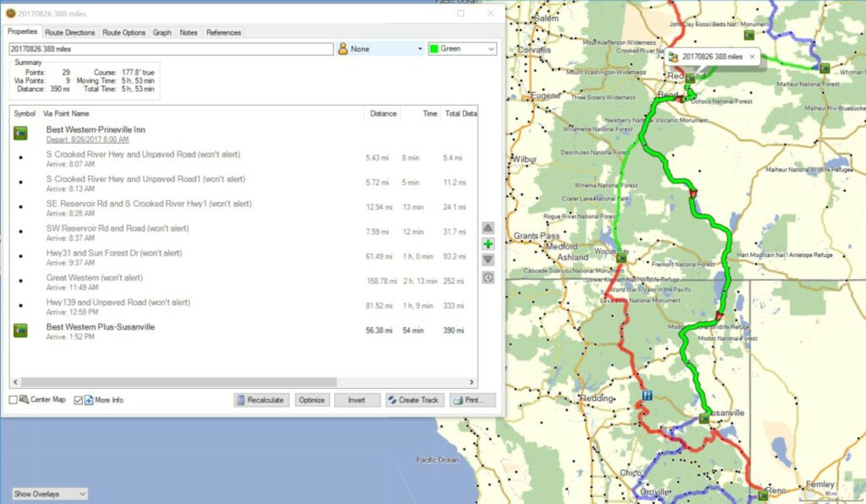Click the Best Western-Prineville Inn lodging icon

[x=21, y=133]
